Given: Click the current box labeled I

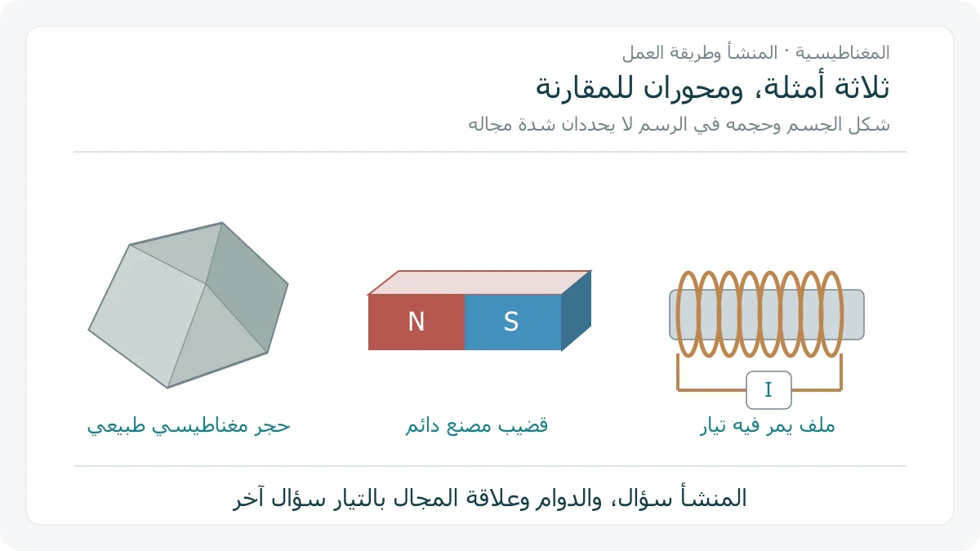Looking at the screenshot, I should point(768,390).
